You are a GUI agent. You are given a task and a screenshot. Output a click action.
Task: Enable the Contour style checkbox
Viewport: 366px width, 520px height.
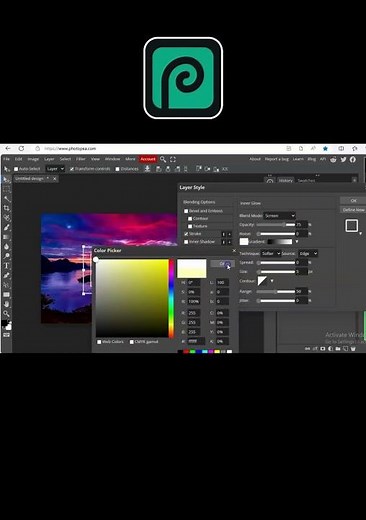[190, 219]
